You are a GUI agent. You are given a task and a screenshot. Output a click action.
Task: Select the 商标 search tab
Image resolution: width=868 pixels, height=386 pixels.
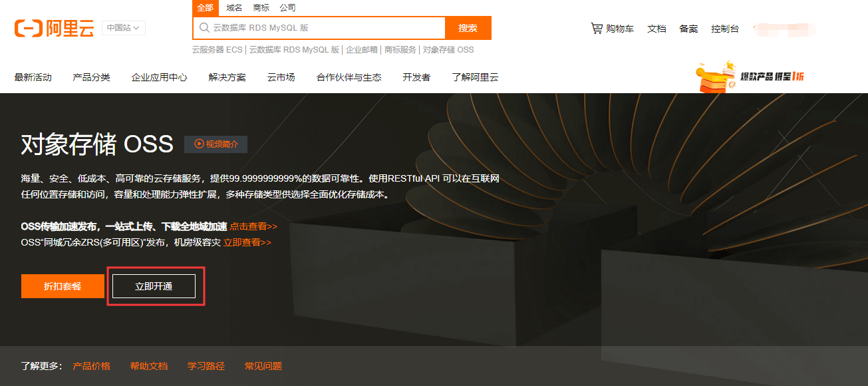tap(261, 8)
